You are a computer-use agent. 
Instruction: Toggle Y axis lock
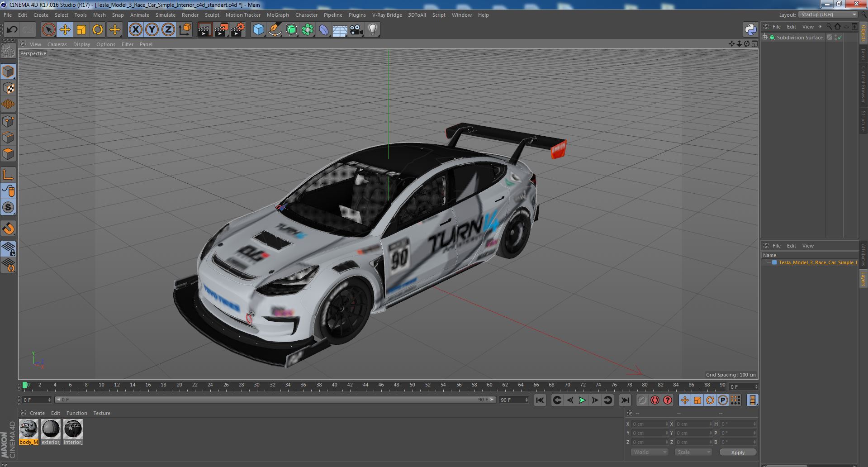click(152, 30)
